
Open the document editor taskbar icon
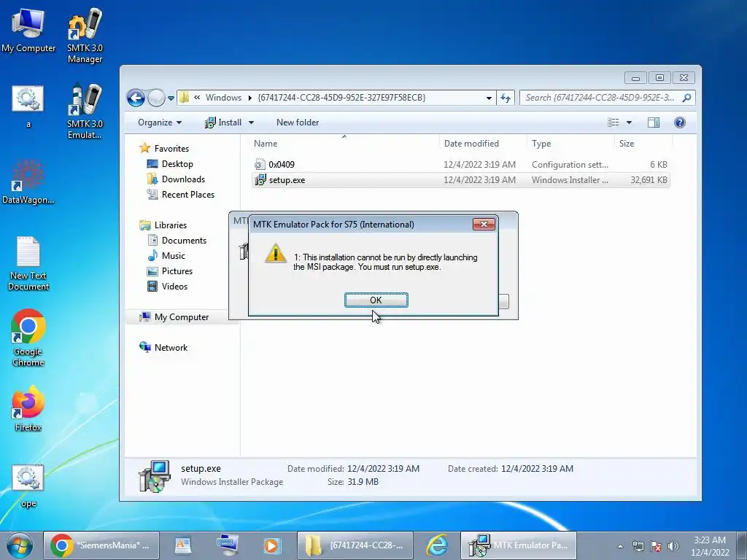(x=183, y=545)
